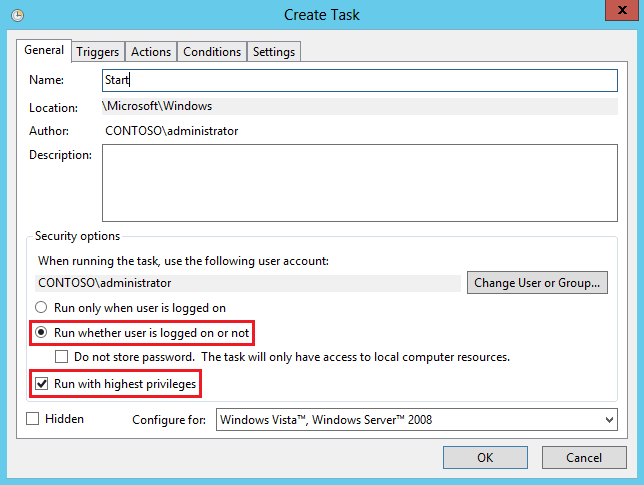This screenshot has height=485, width=644.
Task: Confirm the task with OK
Action: pyautogui.click(x=485, y=457)
